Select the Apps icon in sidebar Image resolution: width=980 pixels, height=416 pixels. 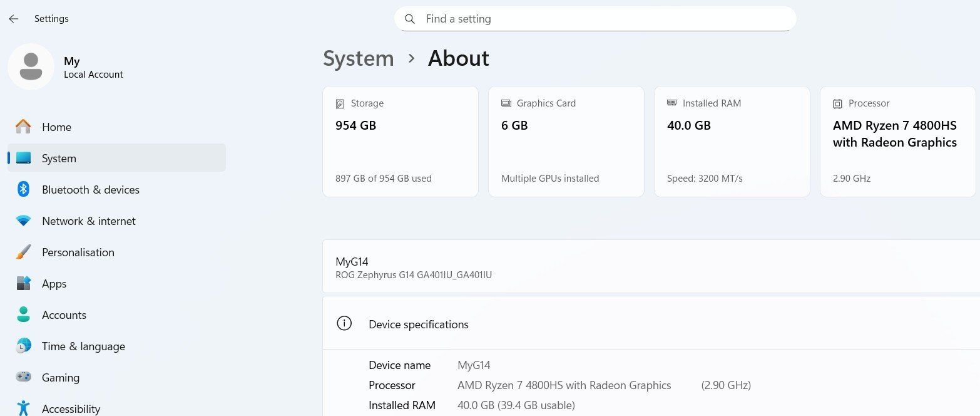point(23,283)
